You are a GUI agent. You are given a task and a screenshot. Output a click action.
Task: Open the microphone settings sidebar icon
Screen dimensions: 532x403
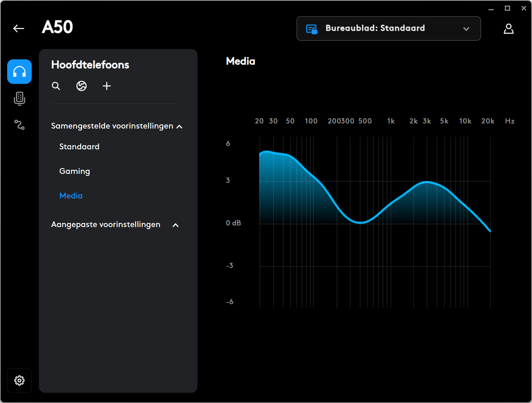coord(20,98)
